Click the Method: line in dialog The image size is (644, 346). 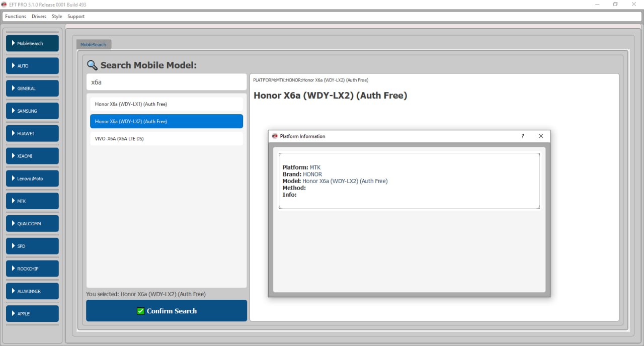coord(294,188)
